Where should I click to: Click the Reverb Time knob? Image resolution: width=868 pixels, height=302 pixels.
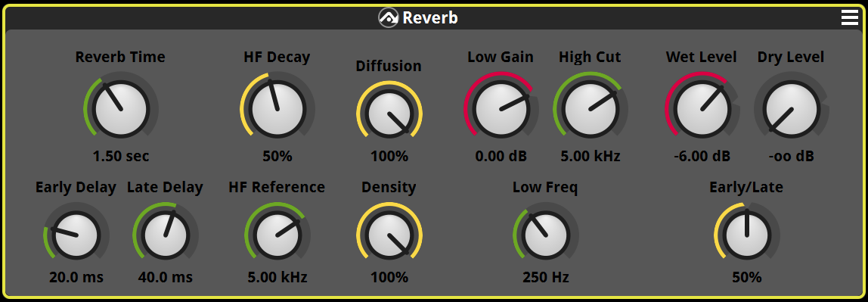tap(121, 109)
